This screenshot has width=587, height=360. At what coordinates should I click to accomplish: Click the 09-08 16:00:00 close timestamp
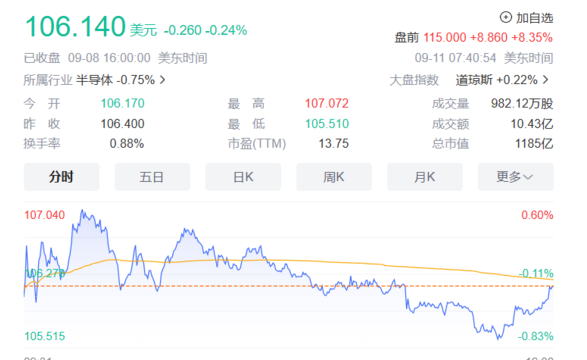point(109,58)
